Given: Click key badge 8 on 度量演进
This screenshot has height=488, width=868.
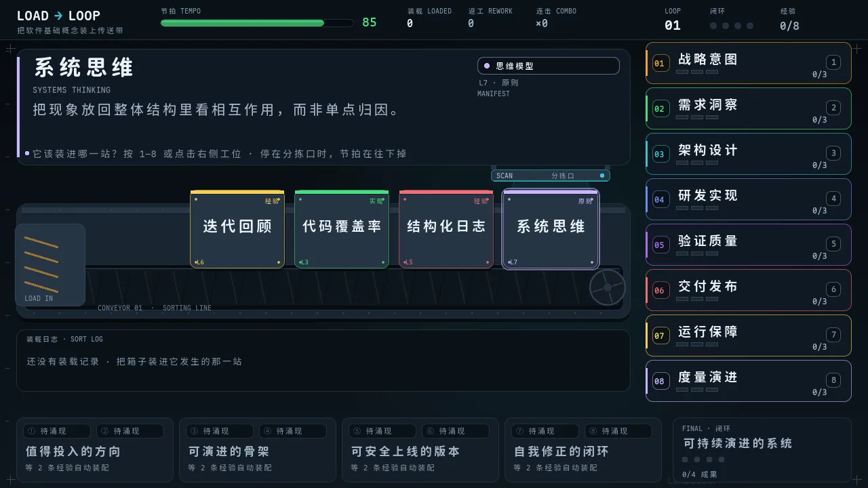Looking at the screenshot, I should click(833, 380).
